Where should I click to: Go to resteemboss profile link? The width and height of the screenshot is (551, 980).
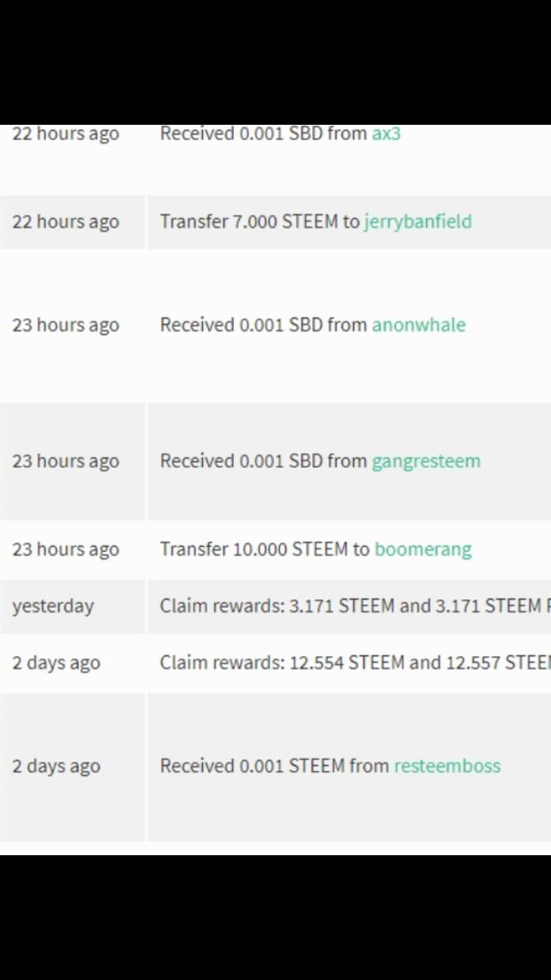447,766
